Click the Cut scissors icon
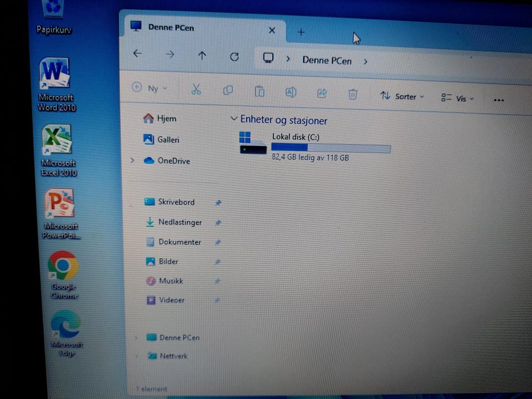Image resolution: width=532 pixels, height=399 pixels. point(196,89)
